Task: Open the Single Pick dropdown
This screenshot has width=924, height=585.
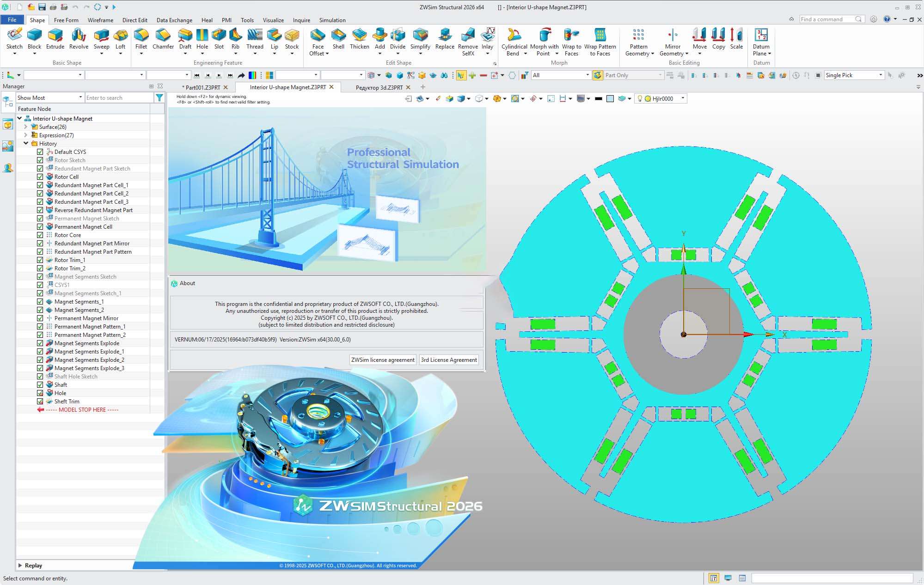Action: (x=880, y=75)
